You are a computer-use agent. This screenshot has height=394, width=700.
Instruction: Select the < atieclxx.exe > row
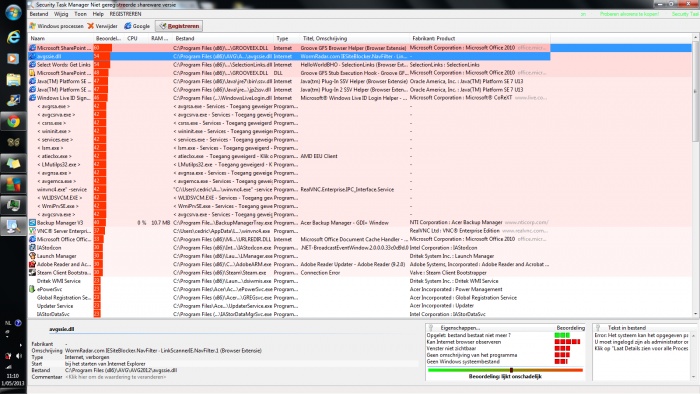pyautogui.click(x=289, y=156)
